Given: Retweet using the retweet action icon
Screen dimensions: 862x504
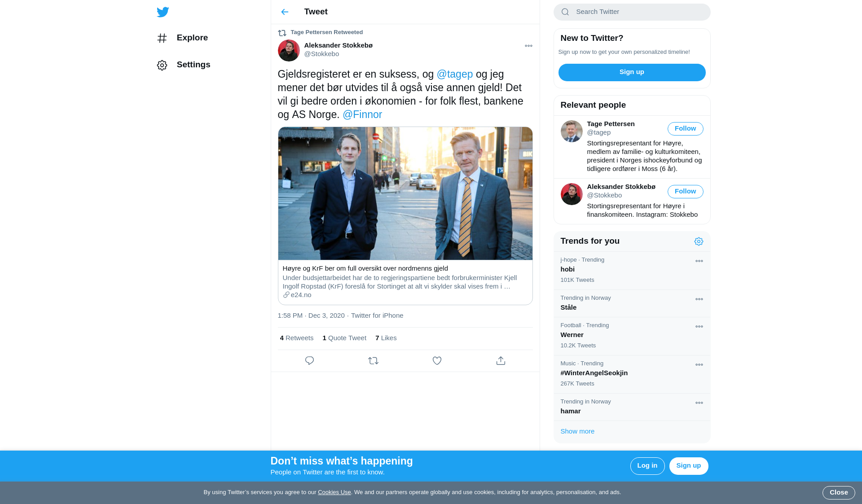Looking at the screenshot, I should click(373, 361).
